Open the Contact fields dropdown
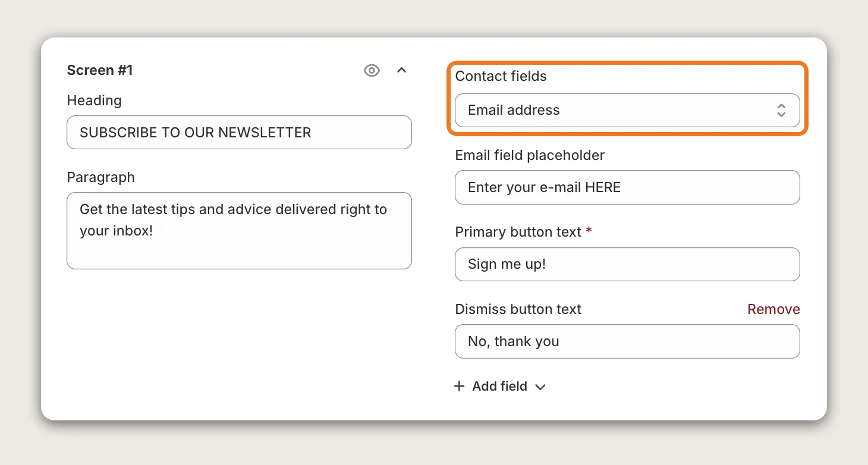 click(627, 110)
